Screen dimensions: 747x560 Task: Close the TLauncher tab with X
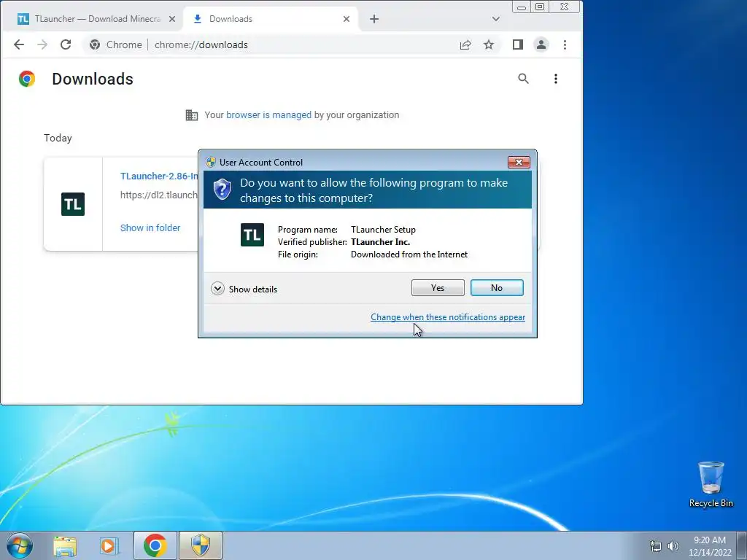point(172,19)
